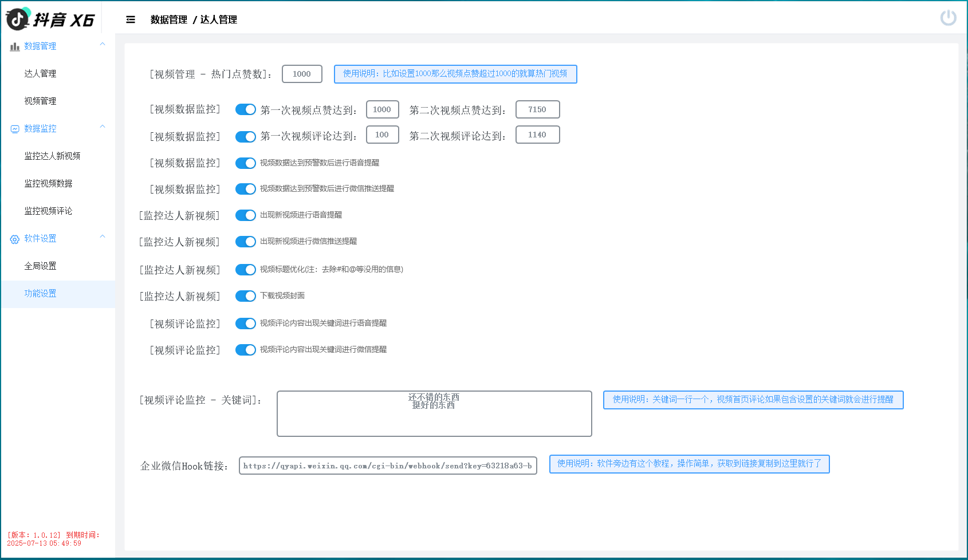Click the power/logout icon at top right
Screen dimensions: 968x560
point(948,18)
